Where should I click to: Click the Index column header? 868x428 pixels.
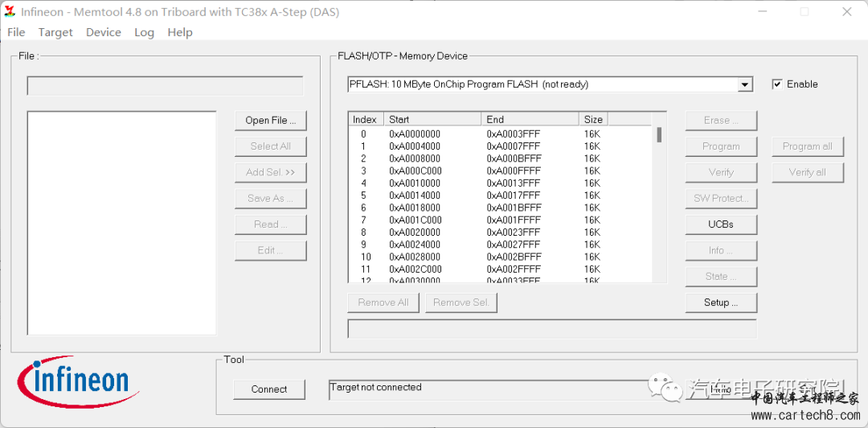point(366,119)
